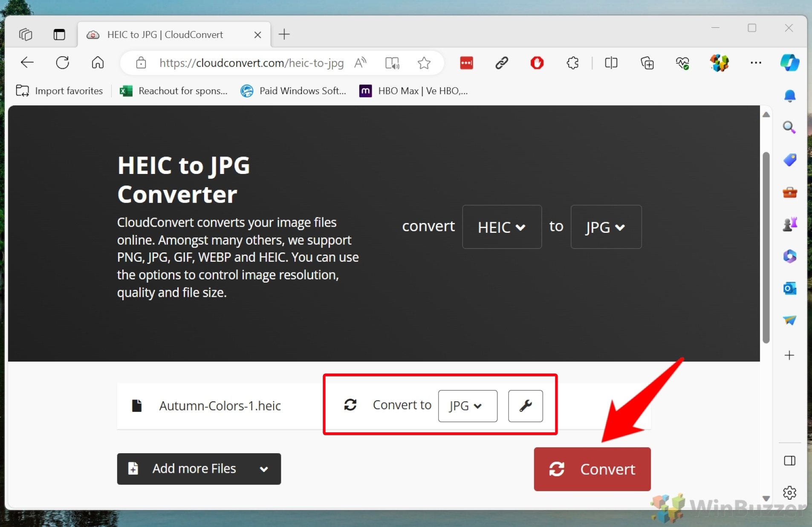This screenshot has width=812, height=527.
Task: Open Immersive reader icon
Action: pyautogui.click(x=392, y=63)
